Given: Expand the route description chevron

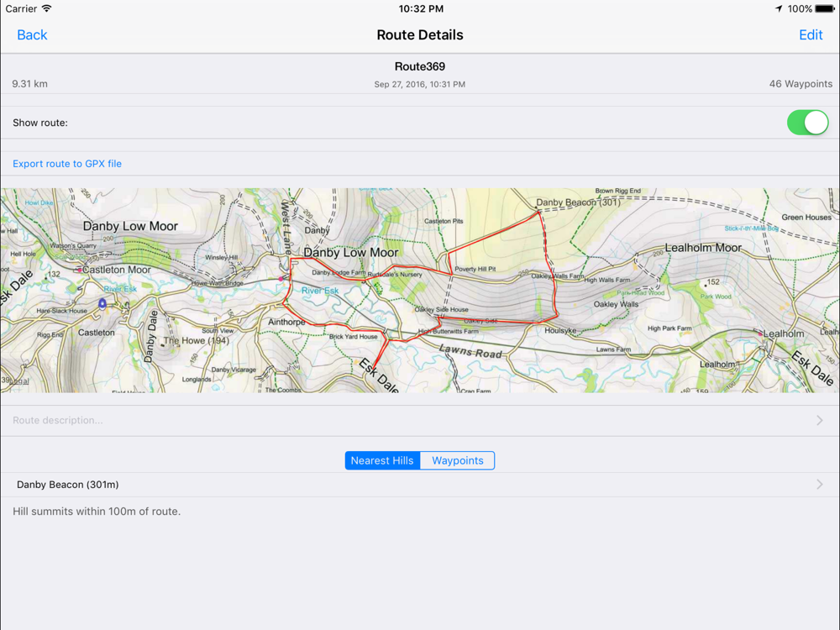Looking at the screenshot, I should [820, 421].
